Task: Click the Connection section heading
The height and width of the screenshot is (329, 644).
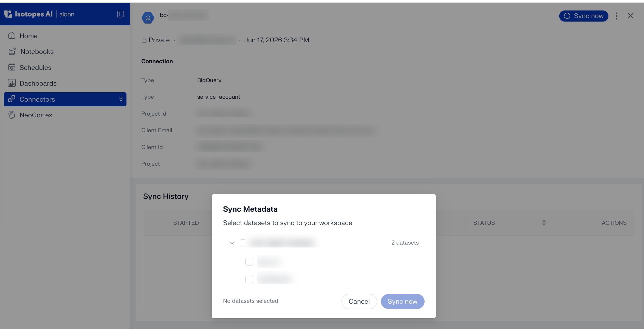Action: point(157,61)
